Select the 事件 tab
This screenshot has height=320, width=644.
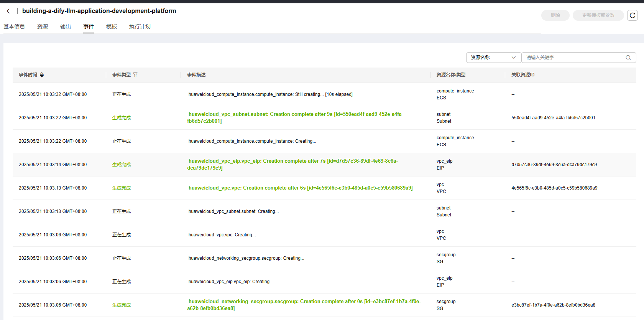(x=89, y=26)
